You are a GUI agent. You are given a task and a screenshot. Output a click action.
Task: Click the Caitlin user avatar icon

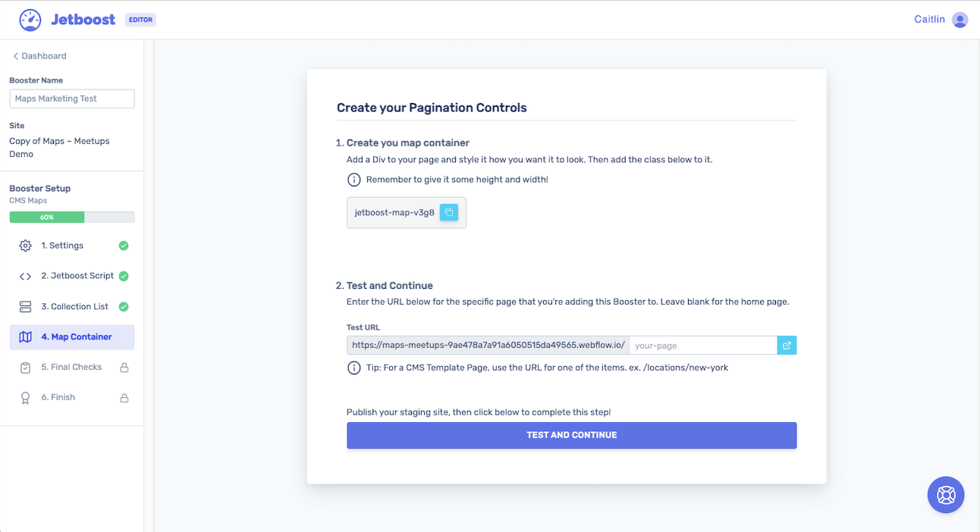[x=960, y=20]
